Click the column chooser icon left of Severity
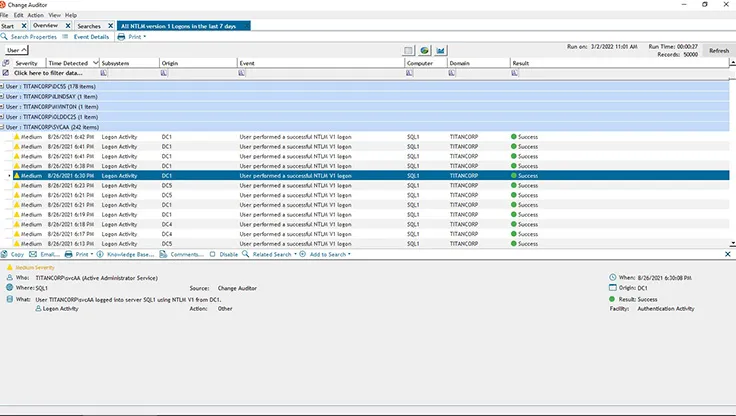The image size is (736, 416). click(x=6, y=63)
